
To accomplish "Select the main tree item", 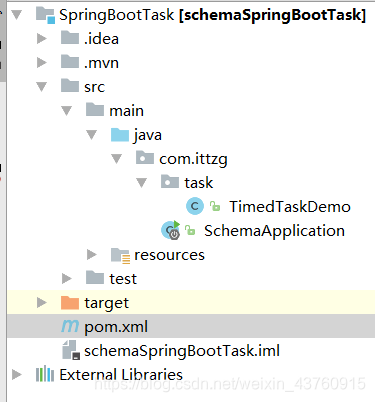I will pyautogui.click(x=127, y=111).
